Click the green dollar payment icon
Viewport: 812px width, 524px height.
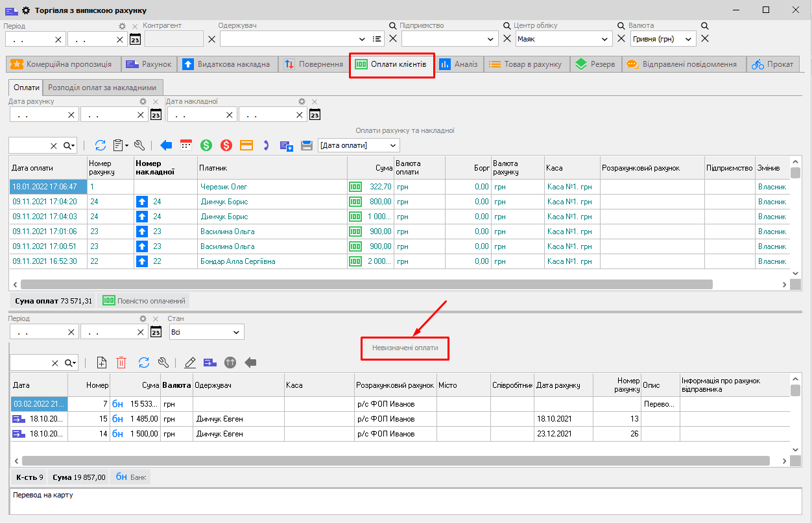coord(206,145)
